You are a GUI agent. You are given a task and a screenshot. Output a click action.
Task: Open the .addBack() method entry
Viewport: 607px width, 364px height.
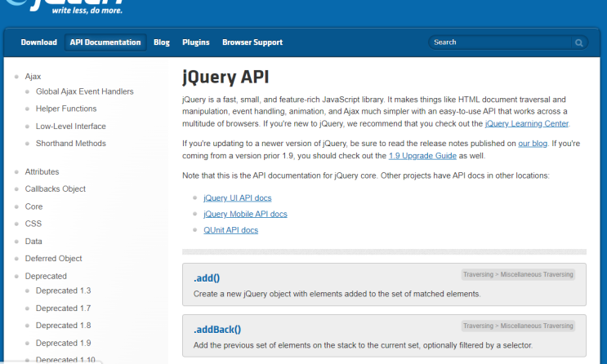pos(217,330)
